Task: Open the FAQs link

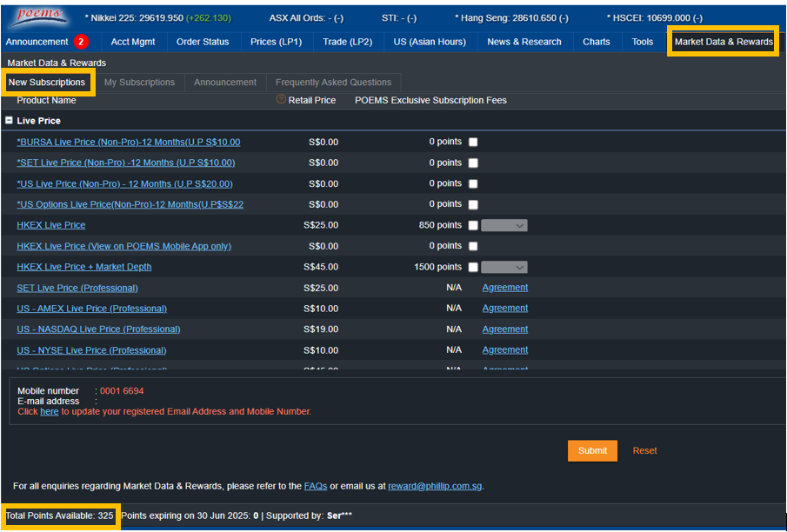Action: (x=315, y=486)
